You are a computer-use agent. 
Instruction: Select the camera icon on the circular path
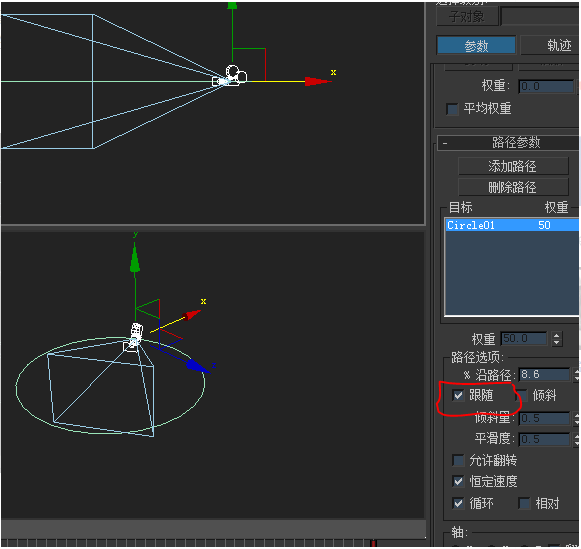coord(133,337)
